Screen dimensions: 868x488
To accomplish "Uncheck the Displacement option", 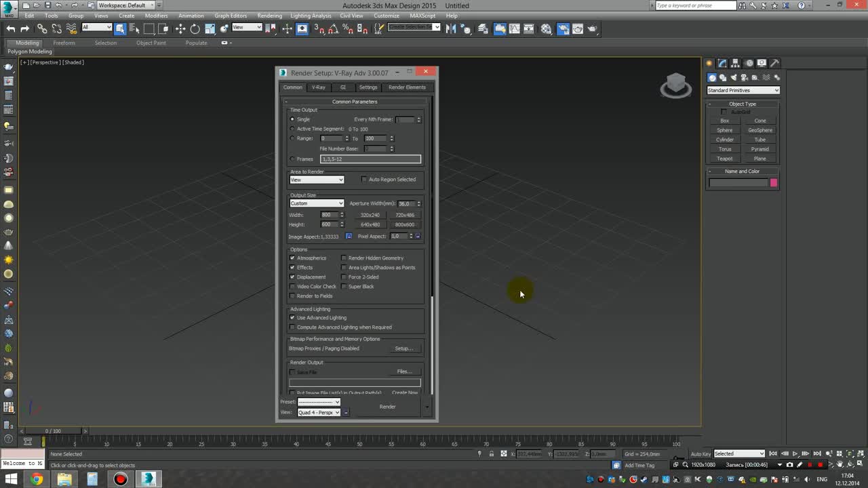I will tap(293, 277).
